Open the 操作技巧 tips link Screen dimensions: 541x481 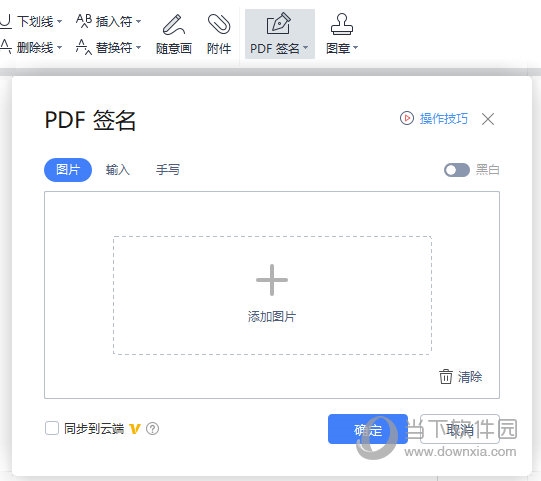444,119
